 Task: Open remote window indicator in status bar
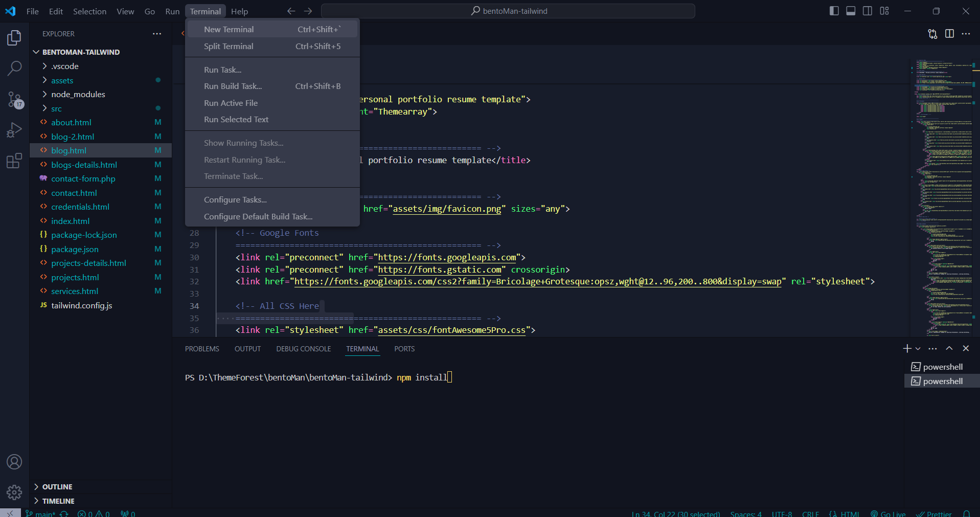coord(10,513)
